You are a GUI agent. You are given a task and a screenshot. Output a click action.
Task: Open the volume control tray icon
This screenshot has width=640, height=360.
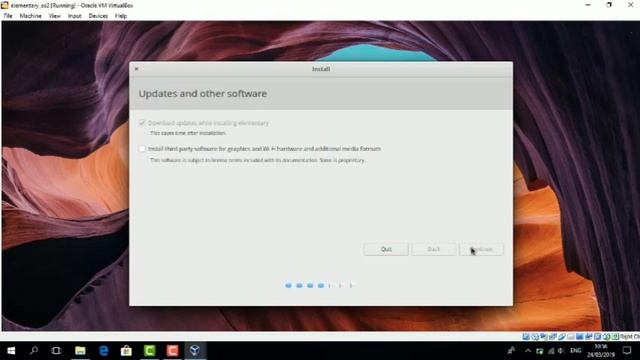point(561,351)
